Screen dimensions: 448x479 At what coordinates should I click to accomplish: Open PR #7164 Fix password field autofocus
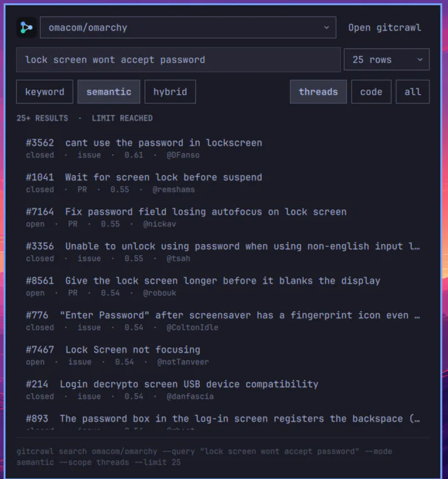[x=223, y=218]
